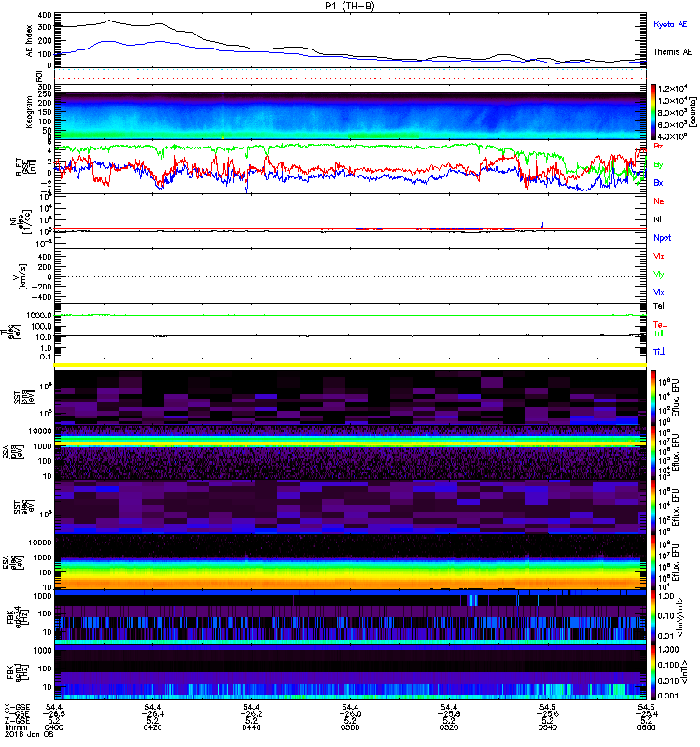Click the red Te-perpendicular legend label
Image resolution: width=700 pixels, height=747 pixels.
660,324
